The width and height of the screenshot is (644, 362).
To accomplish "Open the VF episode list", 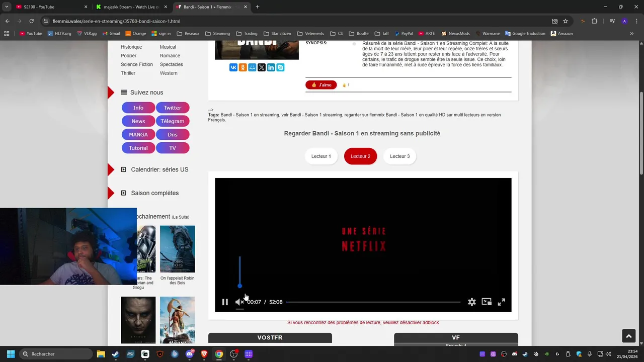I will point(456,338).
